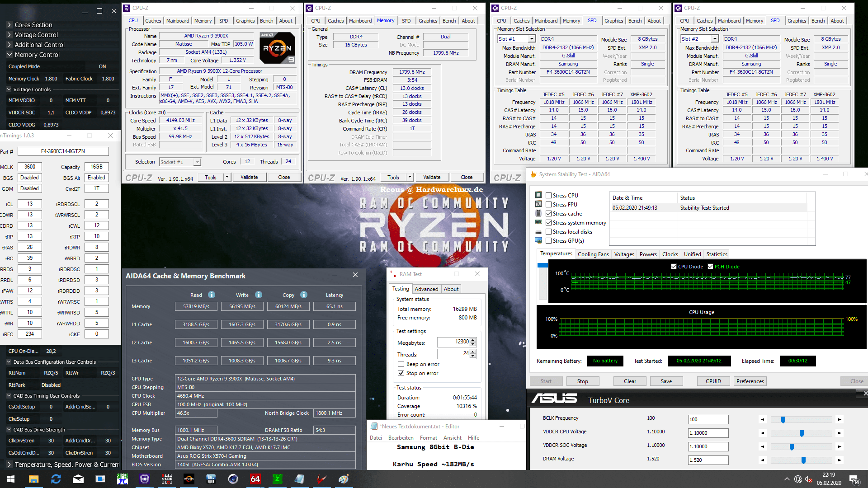Expand Temperature, Speed, Power & Current section

pos(9,465)
